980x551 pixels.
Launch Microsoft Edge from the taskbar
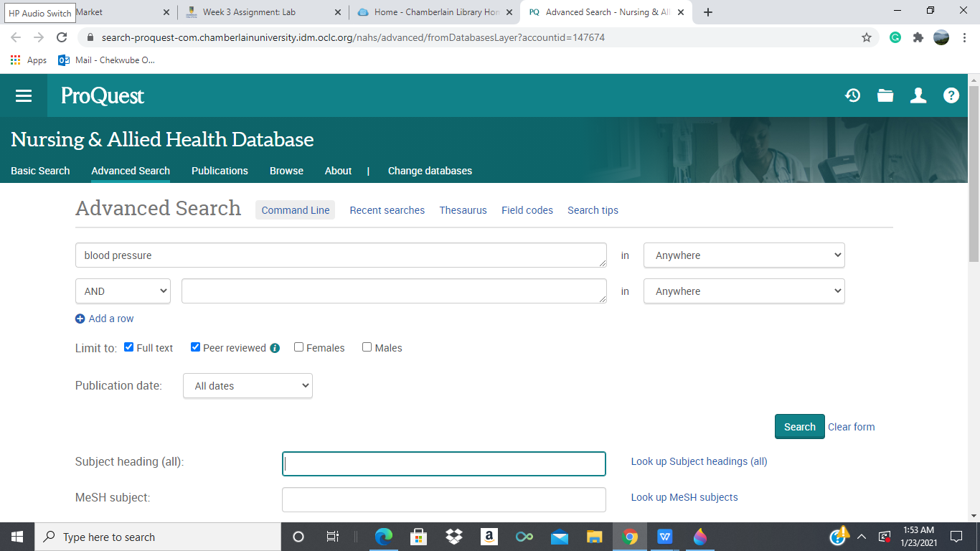384,537
